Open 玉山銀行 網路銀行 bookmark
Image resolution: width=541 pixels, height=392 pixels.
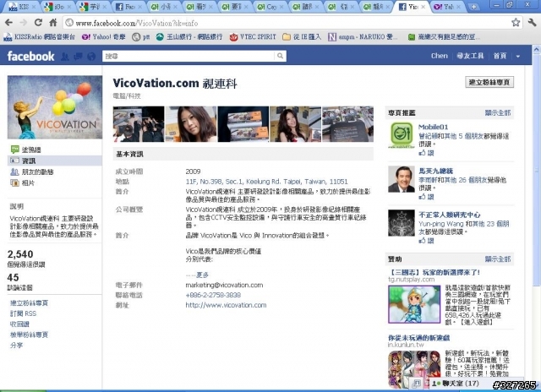[x=189, y=37]
